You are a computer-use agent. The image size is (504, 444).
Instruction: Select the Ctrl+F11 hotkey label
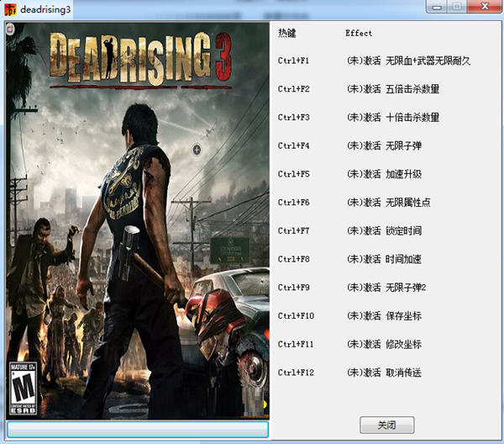click(x=296, y=344)
